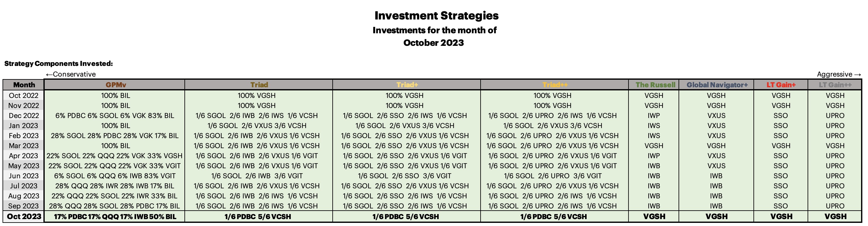The width and height of the screenshot is (868, 226).
Task: Select the Global Navigator+ header
Action: 717,85
